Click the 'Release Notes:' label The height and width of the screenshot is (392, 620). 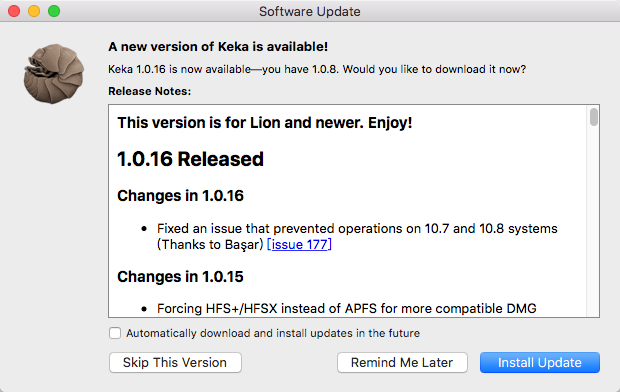(149, 91)
